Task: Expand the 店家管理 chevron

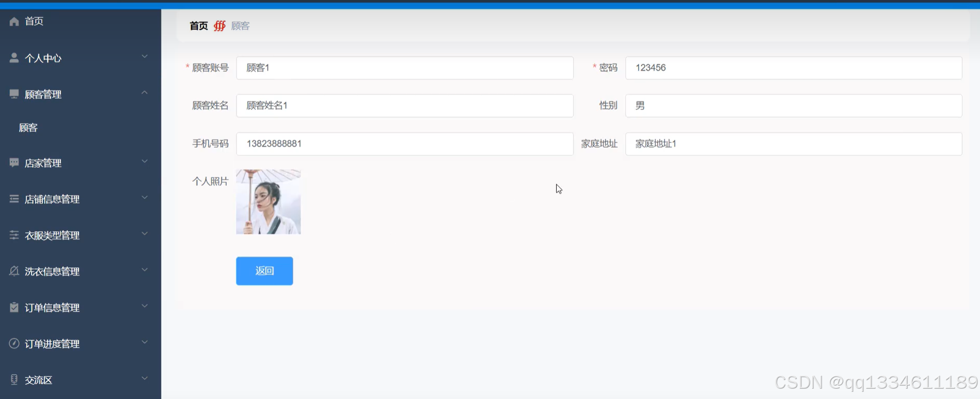Action: 145,161
